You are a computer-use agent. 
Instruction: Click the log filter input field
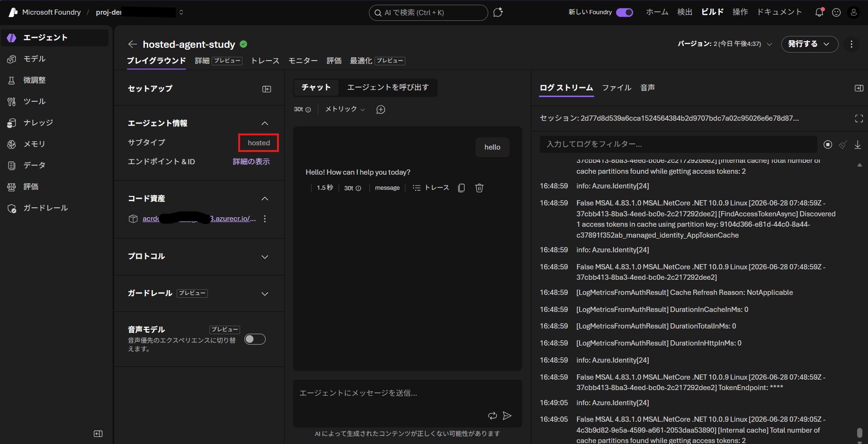click(678, 144)
